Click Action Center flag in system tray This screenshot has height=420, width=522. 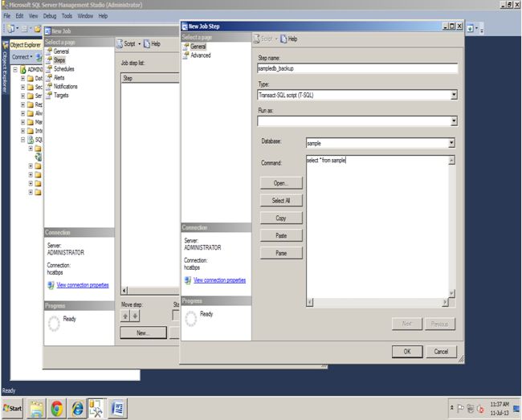pos(460,409)
